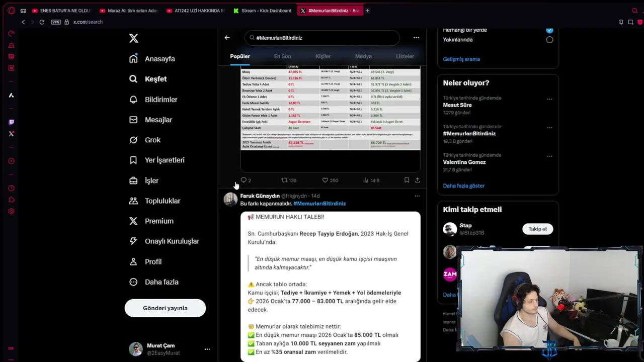Select the 'Herhangi bir yerde' radio option
Image resolution: width=644 pixels, height=362 pixels.
[549, 30]
